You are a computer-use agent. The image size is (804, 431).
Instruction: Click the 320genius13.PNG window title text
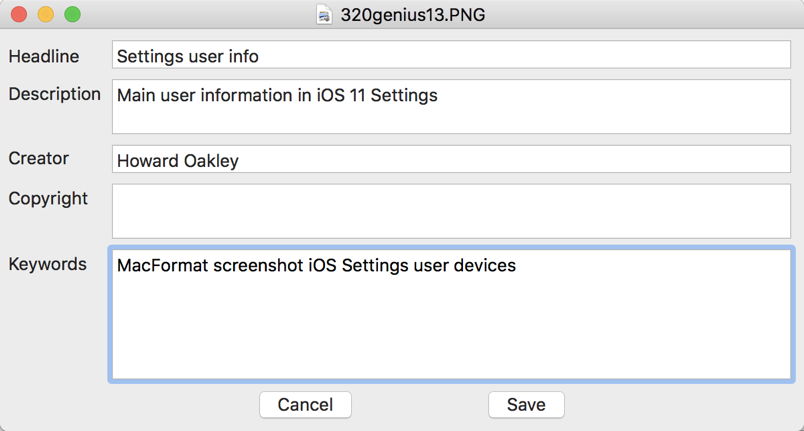[x=413, y=15]
